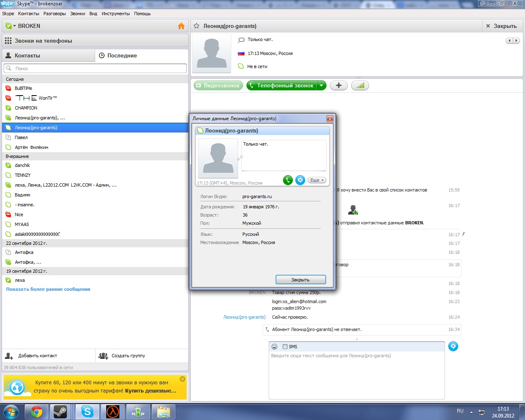Click the avatar in the Личные данные dialog

tap(218, 158)
